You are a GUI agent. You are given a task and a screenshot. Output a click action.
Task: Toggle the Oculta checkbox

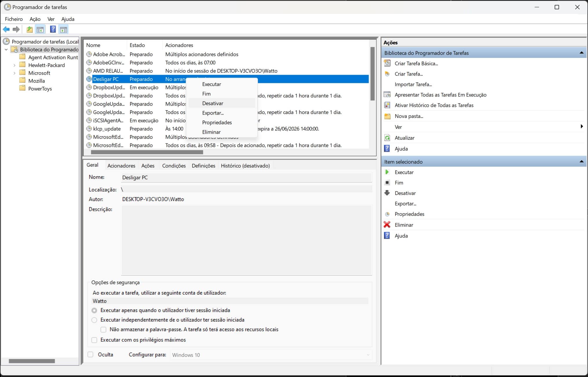[90, 354]
